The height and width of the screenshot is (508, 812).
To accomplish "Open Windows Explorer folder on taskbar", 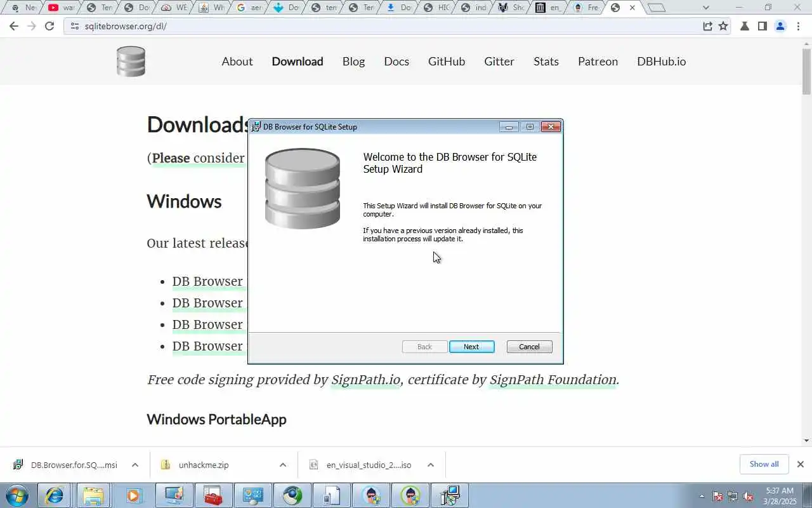I will tap(93, 495).
